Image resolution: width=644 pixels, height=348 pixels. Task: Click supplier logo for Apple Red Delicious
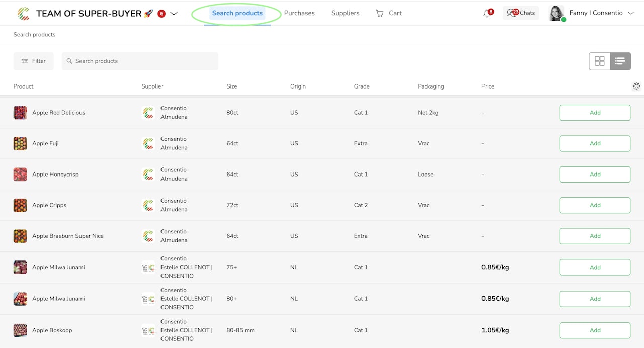coord(148,113)
